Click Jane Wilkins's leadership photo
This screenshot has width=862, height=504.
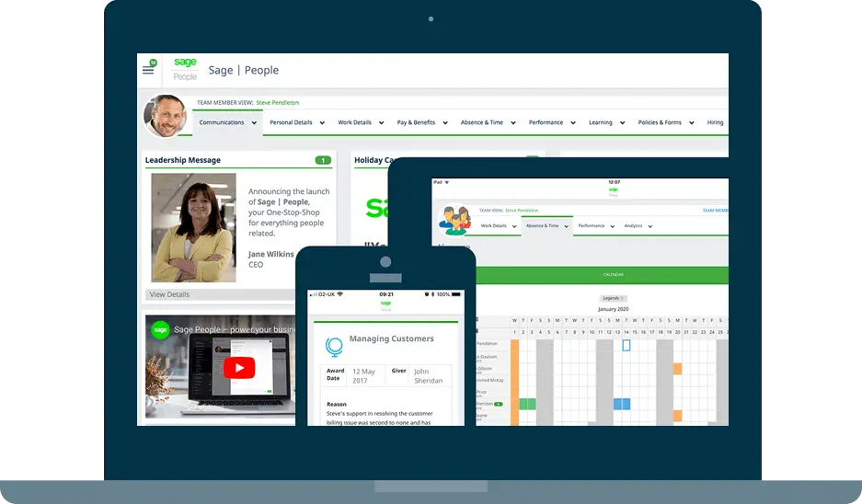(193, 227)
